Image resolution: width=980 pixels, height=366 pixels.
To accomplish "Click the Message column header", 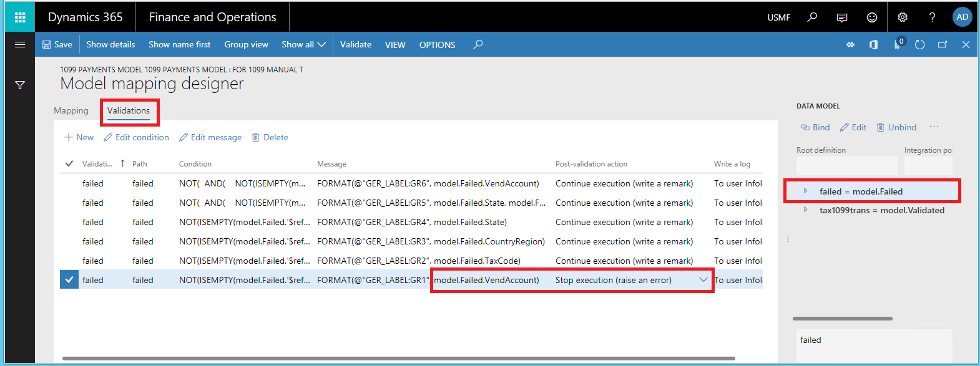I will (331, 163).
